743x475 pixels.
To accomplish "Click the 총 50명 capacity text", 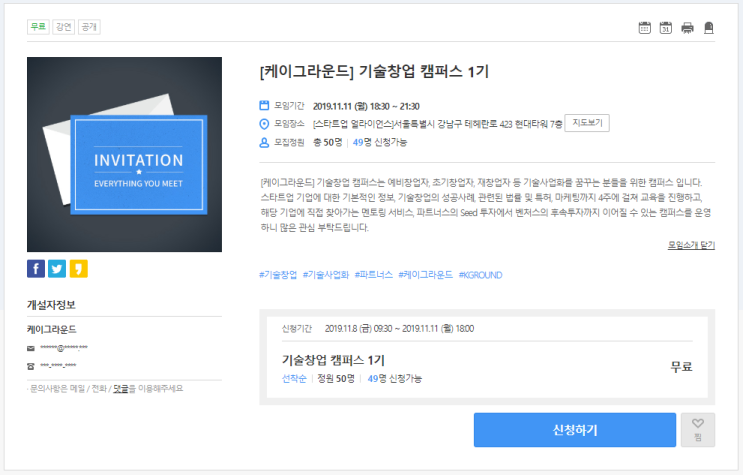I will click(327, 142).
